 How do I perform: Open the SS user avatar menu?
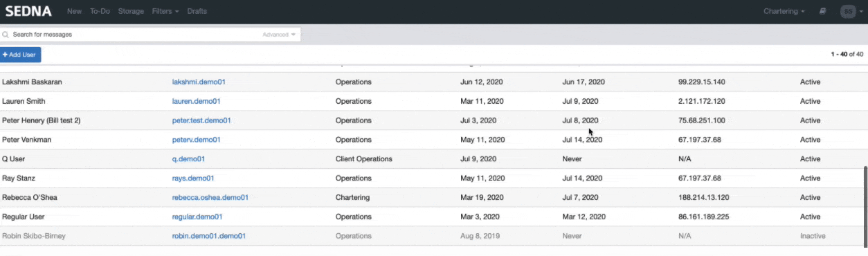pyautogui.click(x=848, y=12)
